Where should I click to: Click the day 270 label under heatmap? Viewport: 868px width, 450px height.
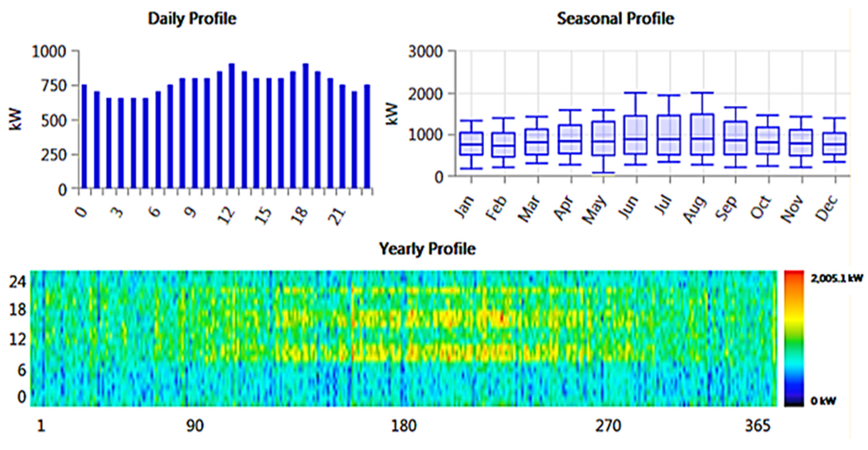[609, 426]
